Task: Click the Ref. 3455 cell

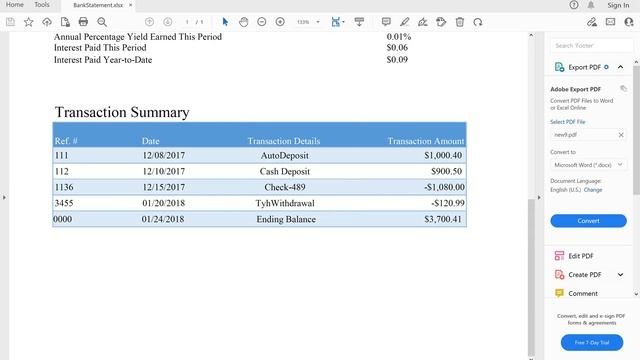Action: (64, 203)
